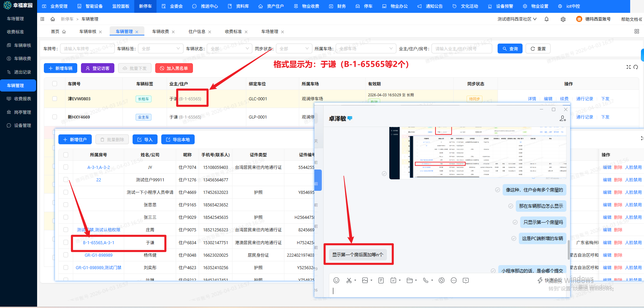Click the add contact icon in chat
Viewport: 644px width, 308px height.
pyautogui.click(x=563, y=119)
